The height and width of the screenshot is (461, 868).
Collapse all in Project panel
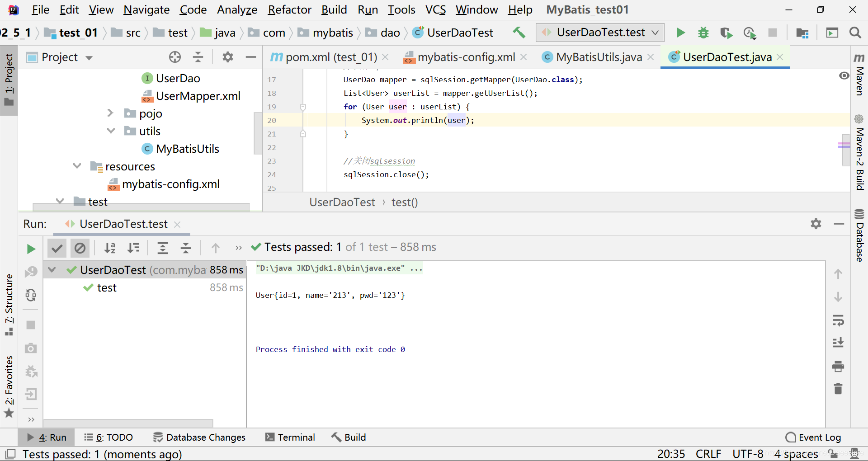[x=198, y=57]
